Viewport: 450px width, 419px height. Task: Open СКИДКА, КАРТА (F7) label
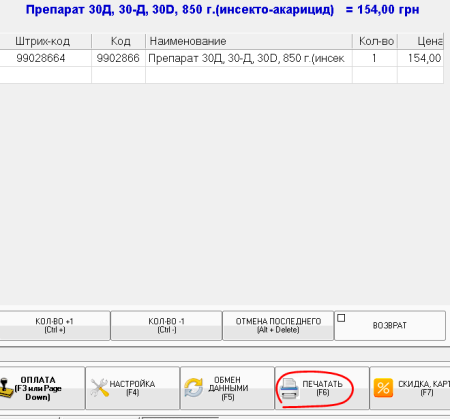pyautogui.click(x=424, y=388)
